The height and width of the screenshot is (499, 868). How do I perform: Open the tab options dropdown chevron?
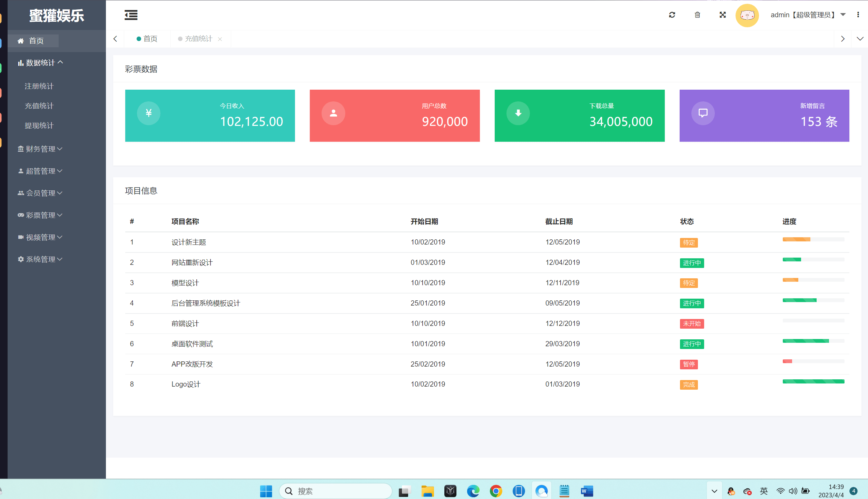(860, 39)
